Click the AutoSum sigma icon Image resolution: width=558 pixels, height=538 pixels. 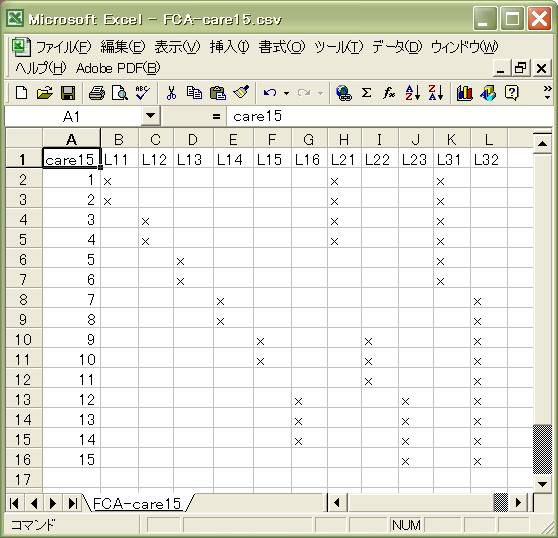(366, 93)
